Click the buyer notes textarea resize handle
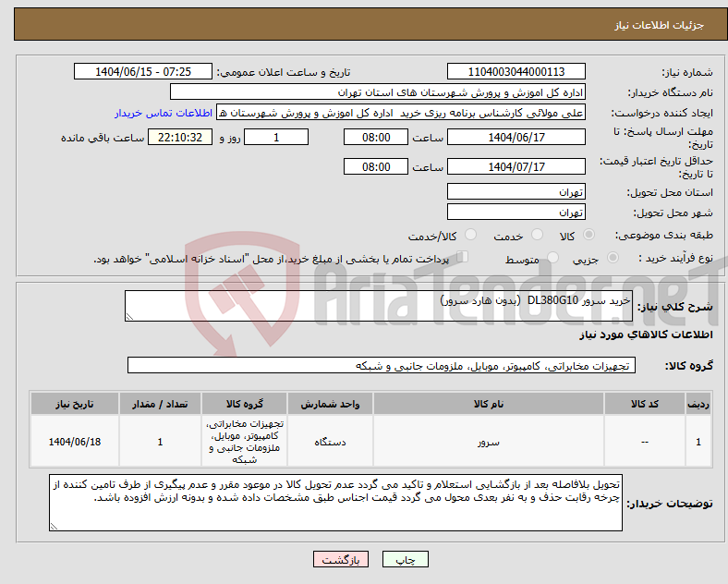Viewport: 728px width, 584px height. point(54,527)
